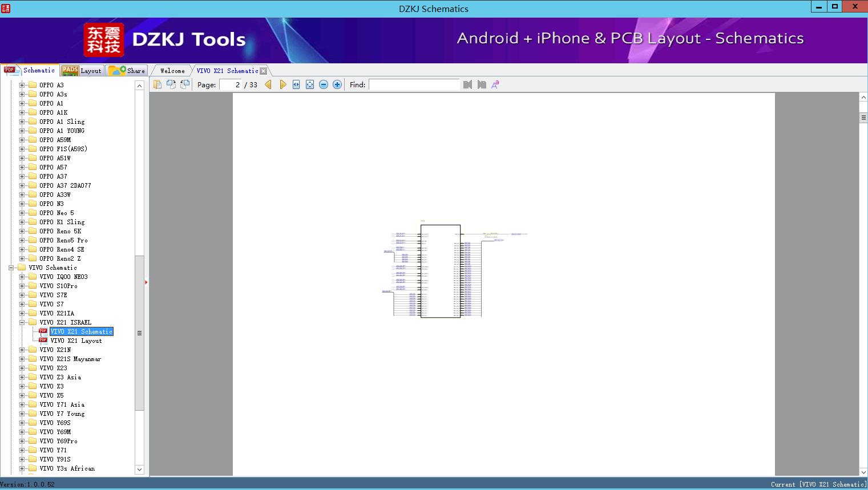The height and width of the screenshot is (490, 868).
Task: Select the OPPO A59M folder
Action: [x=55, y=140]
